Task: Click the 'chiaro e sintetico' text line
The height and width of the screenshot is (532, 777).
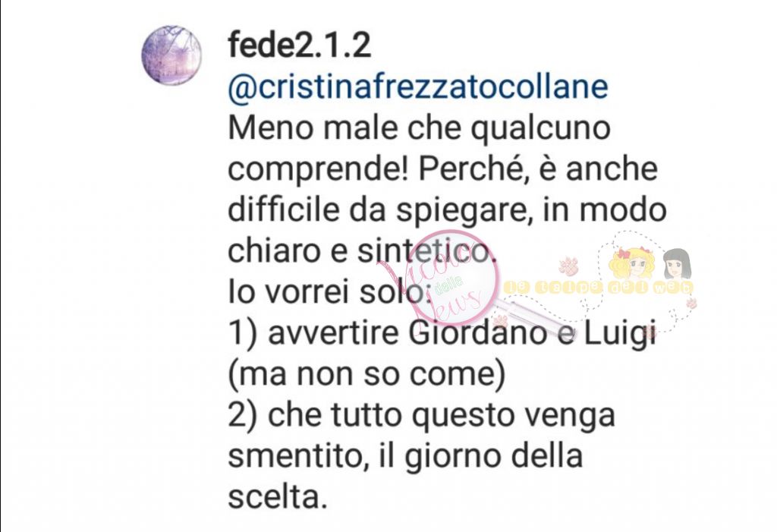Action: click(x=362, y=250)
